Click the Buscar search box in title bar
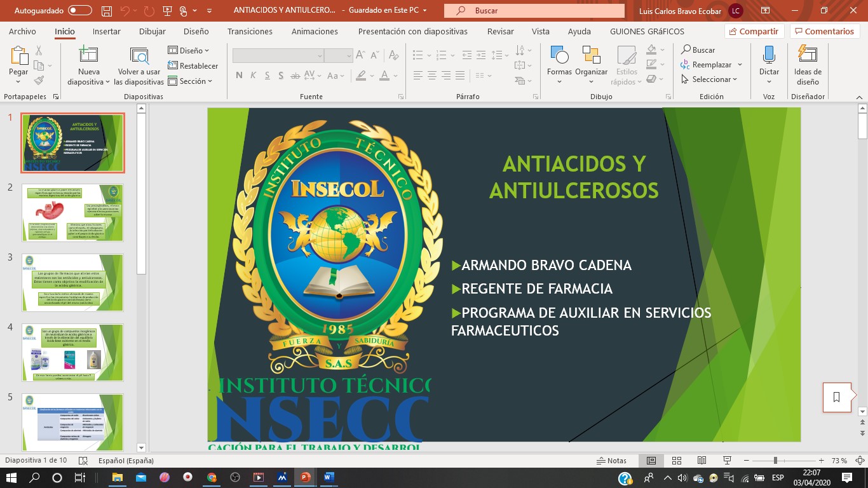This screenshot has height=488, width=868. click(x=534, y=11)
